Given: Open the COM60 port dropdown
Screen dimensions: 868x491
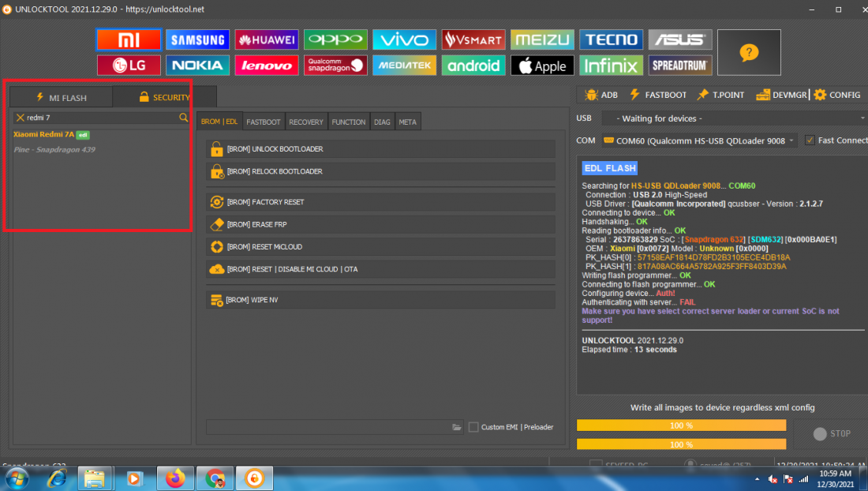Looking at the screenshot, I should (700, 141).
